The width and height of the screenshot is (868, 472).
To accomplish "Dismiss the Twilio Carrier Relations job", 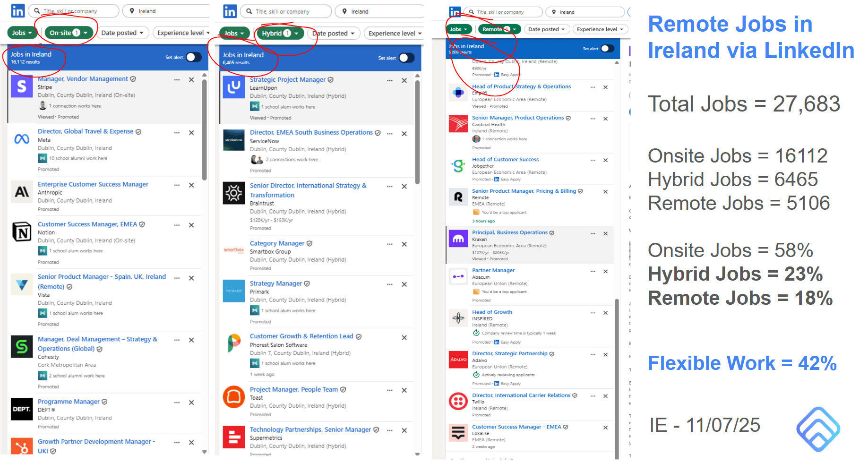I will coord(605,396).
